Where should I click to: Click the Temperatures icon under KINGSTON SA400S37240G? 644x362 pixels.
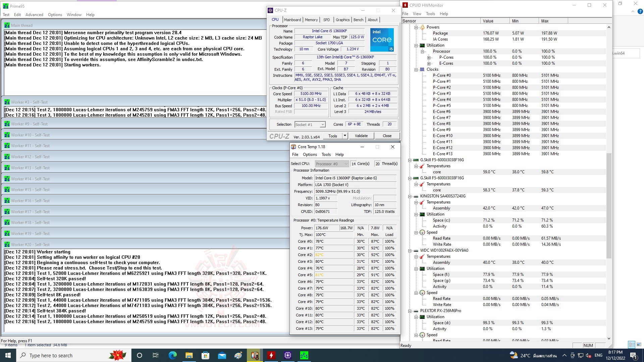(421, 202)
